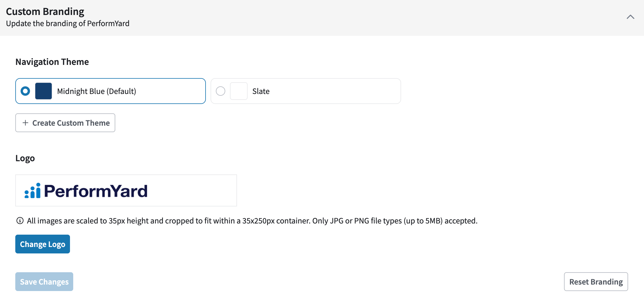This screenshot has width=644, height=306.
Task: Click Create Custom Theme button
Action: click(65, 123)
